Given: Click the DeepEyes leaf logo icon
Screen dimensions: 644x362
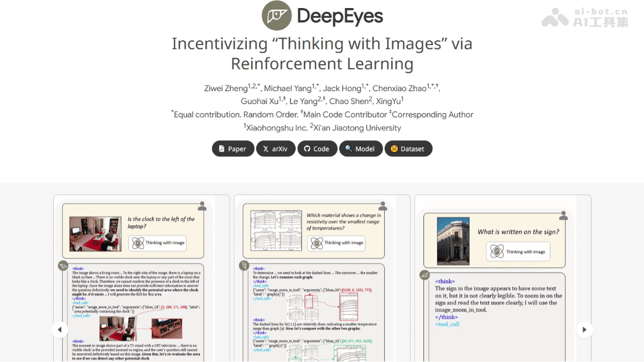Looking at the screenshot, I should point(276,16).
